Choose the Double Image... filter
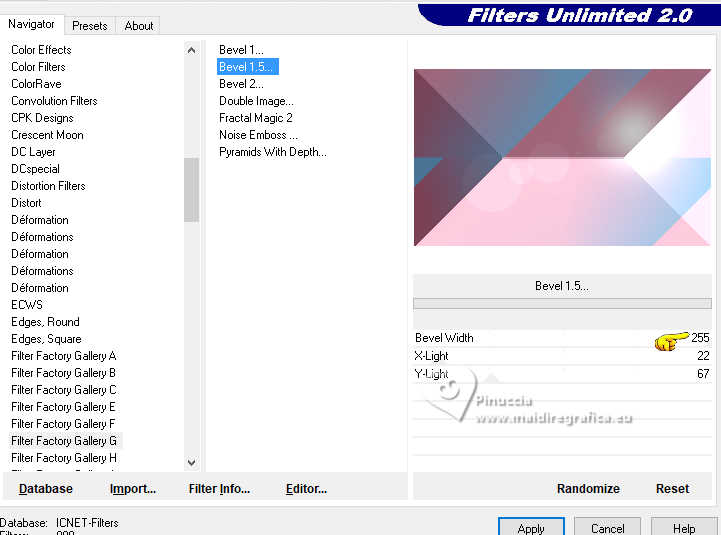This screenshot has height=535, width=721. 256,101
